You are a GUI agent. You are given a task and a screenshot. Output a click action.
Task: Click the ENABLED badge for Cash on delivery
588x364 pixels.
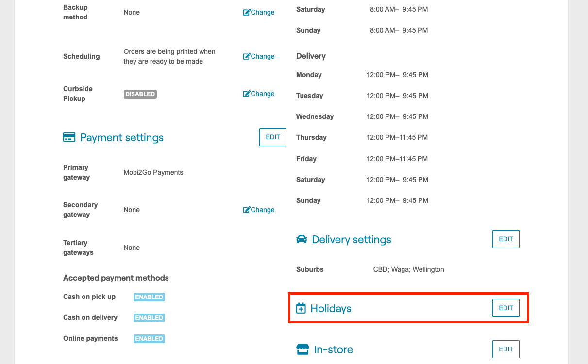(149, 317)
